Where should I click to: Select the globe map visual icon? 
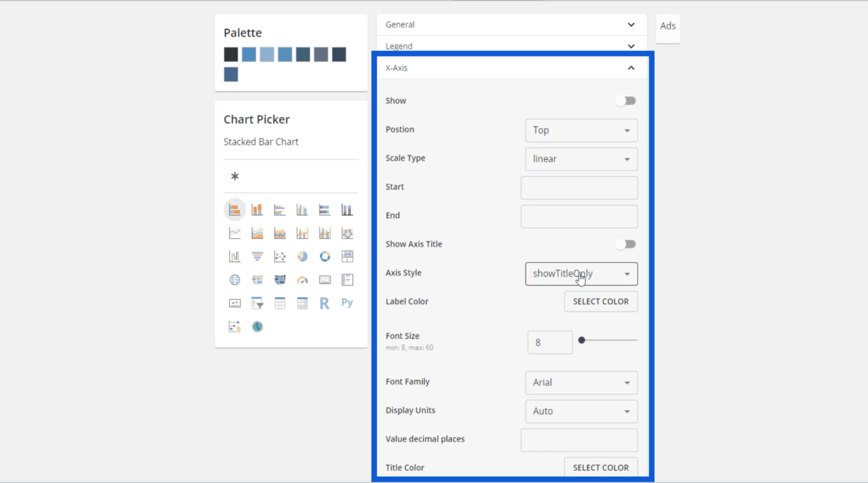click(x=235, y=279)
